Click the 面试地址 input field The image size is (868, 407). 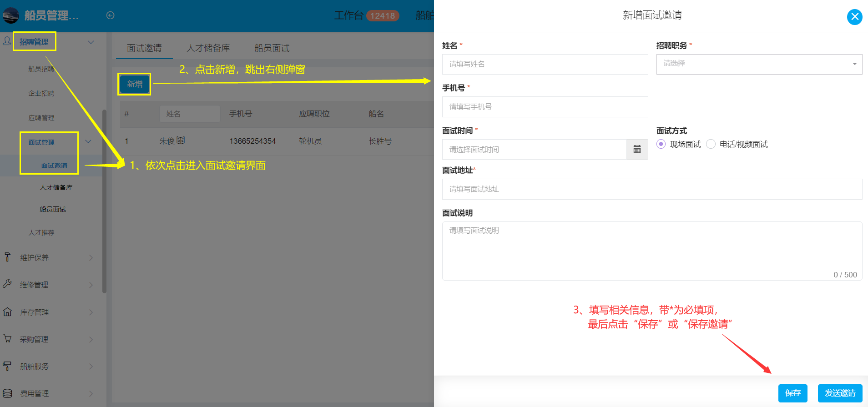pyautogui.click(x=652, y=189)
